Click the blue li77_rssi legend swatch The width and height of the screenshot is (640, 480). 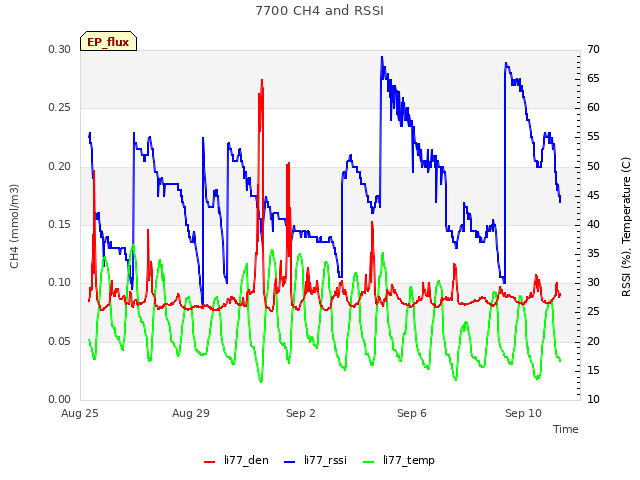coord(289,462)
